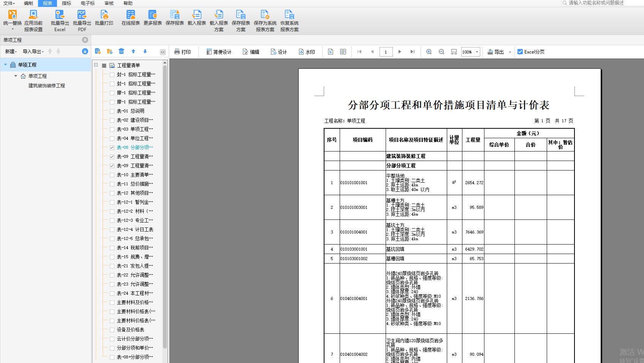This screenshot has height=363, width=644.
Task: Check the 表-02 建设项目 checkbox
Action: [112, 120]
